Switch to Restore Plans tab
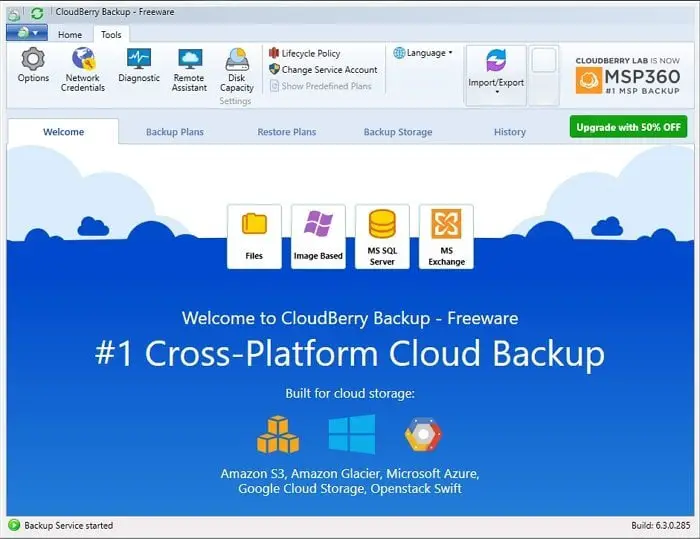Screen dimensions: 700x539 point(287,132)
